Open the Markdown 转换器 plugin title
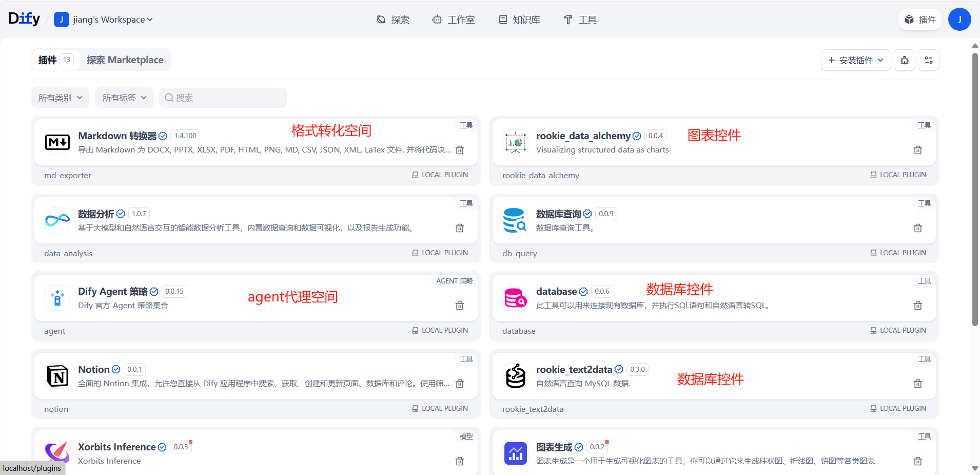980x475 pixels. coord(117,136)
